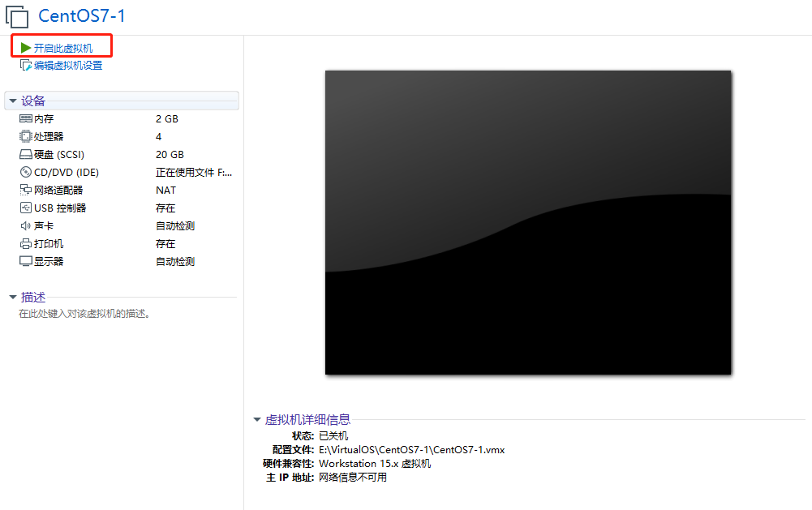This screenshot has height=510, width=812.
Task: Click the black VM console preview
Action: coord(528,223)
